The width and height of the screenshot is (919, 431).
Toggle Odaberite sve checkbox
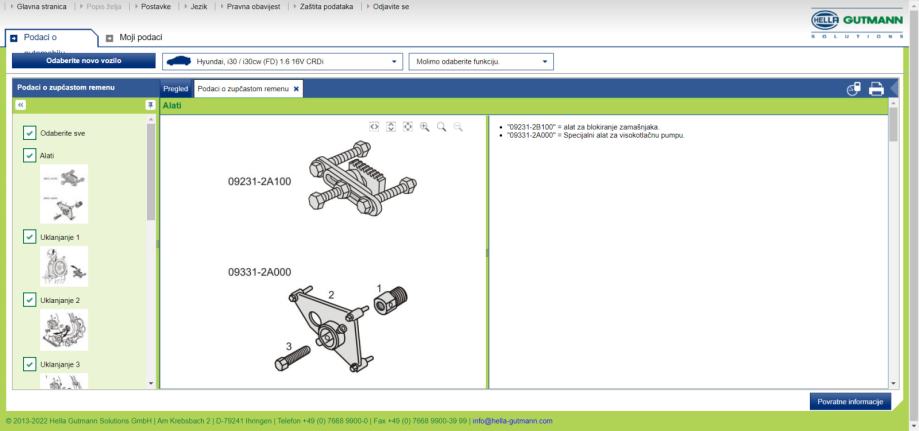[30, 133]
